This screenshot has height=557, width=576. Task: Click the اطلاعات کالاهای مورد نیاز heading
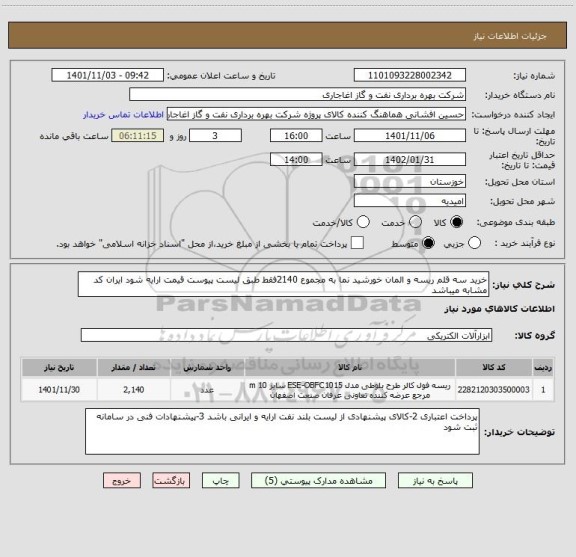pos(500,309)
